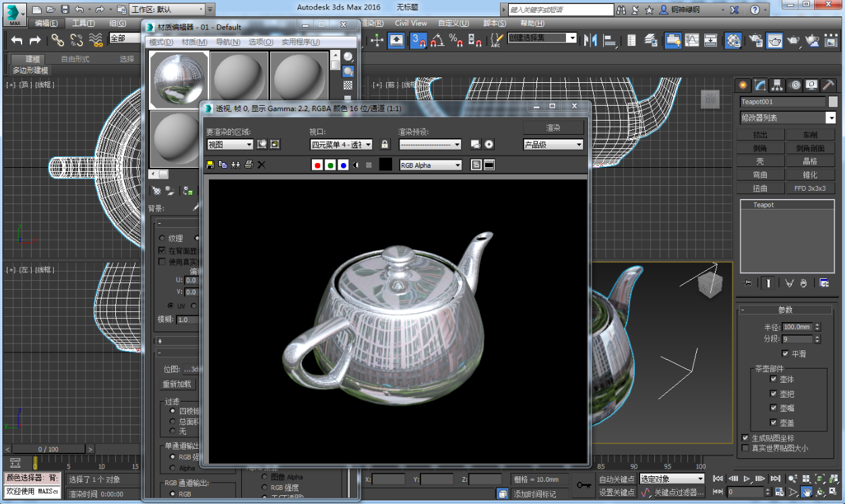Open the RGB Alpha channel dropdown

[x=431, y=165]
